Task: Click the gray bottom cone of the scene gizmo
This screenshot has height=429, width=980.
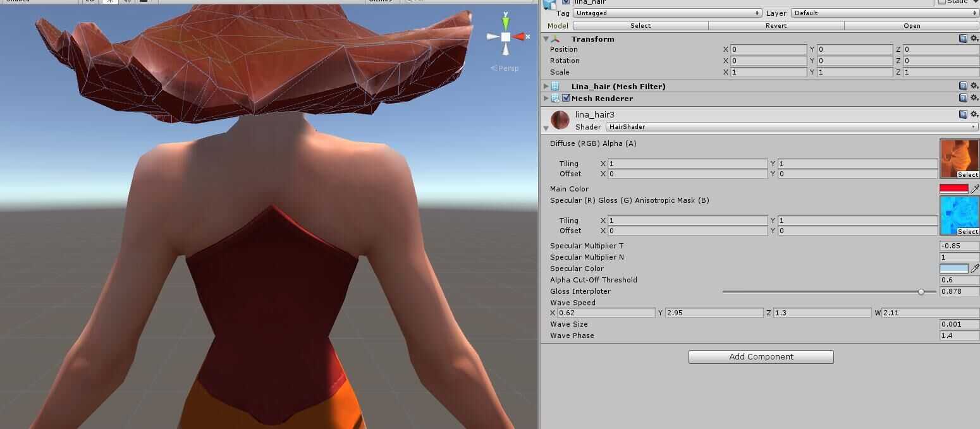Action: pyautogui.click(x=506, y=49)
